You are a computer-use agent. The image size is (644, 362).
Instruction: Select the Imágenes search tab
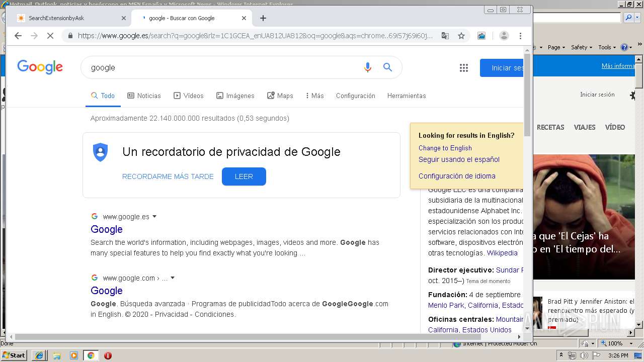click(x=235, y=96)
